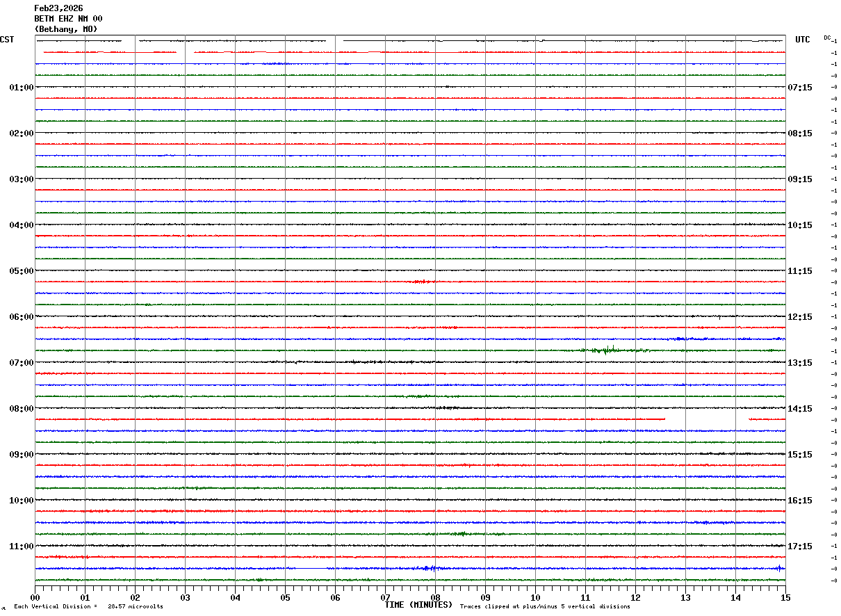841x616 pixels.
Task: Click the Traces clipped footer note
Action: point(545,607)
